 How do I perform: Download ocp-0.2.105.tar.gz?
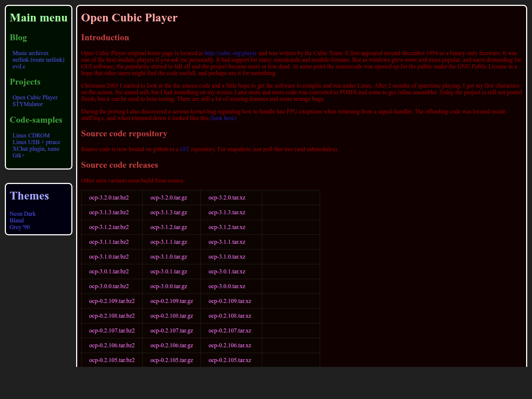[x=172, y=360]
